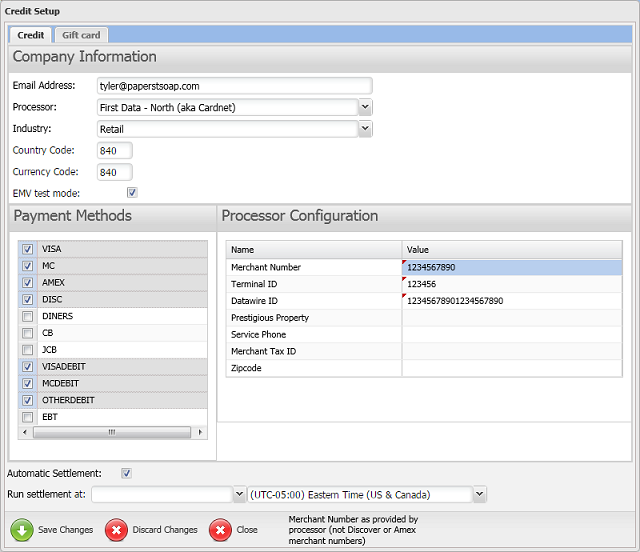Click the Value column header

[511, 249]
